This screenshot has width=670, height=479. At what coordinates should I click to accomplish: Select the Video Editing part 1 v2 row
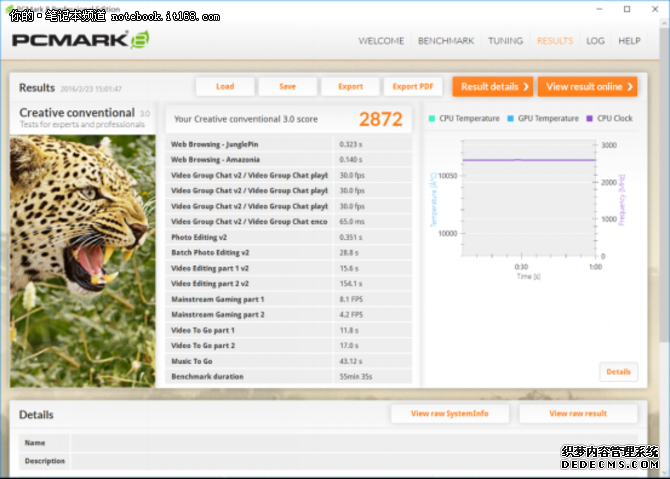click(289, 268)
